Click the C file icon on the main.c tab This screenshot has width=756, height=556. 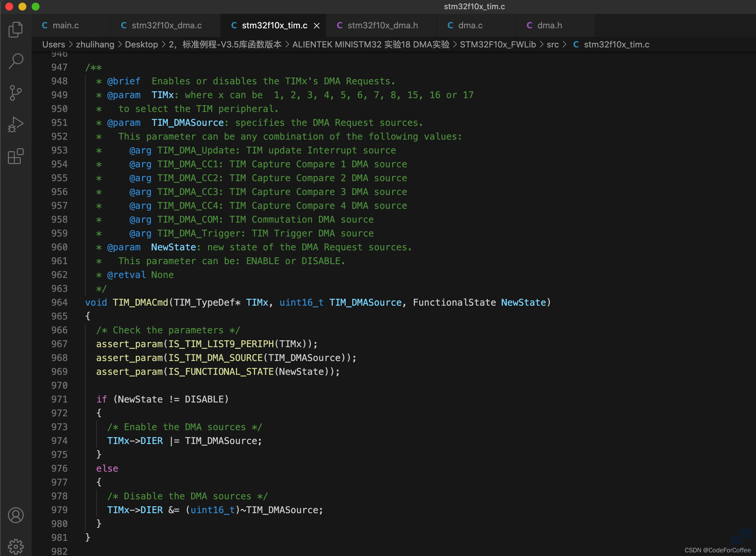point(45,25)
